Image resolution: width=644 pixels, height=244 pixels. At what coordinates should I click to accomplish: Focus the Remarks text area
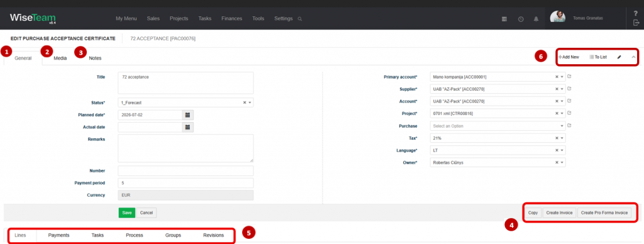pyautogui.click(x=186, y=148)
